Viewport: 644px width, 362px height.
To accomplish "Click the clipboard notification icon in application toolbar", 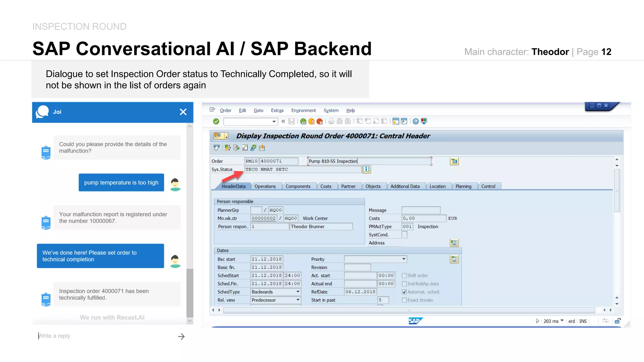I will [x=262, y=148].
